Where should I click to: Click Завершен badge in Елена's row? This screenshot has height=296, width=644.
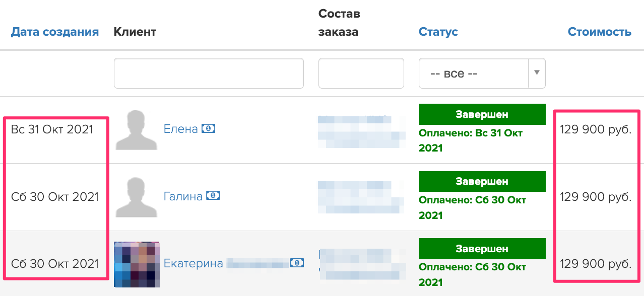click(x=482, y=114)
